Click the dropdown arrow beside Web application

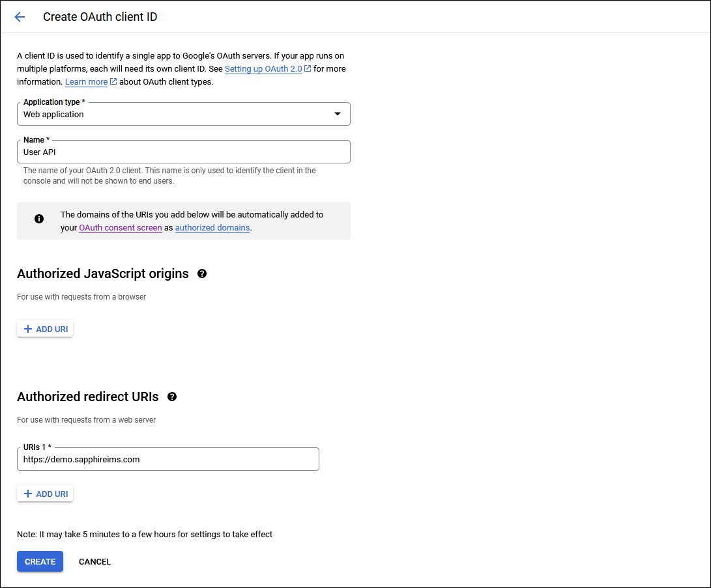click(337, 114)
